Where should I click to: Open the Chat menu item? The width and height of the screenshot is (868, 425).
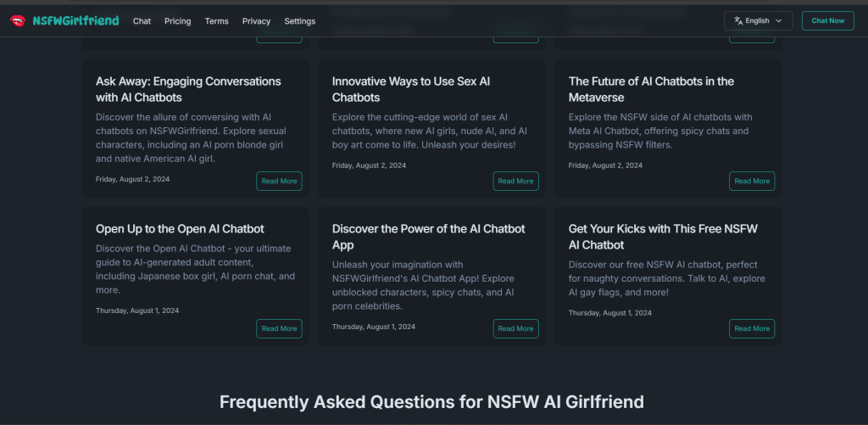(x=142, y=21)
